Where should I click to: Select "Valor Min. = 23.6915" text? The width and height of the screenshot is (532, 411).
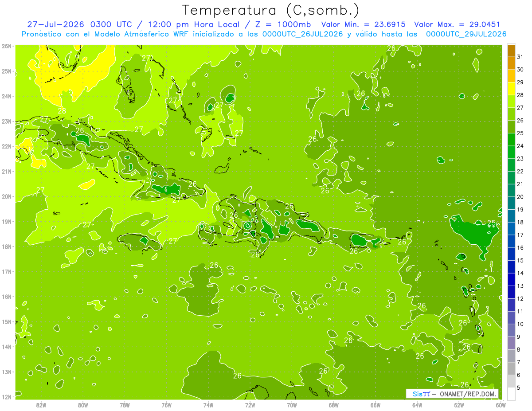pos(364,24)
